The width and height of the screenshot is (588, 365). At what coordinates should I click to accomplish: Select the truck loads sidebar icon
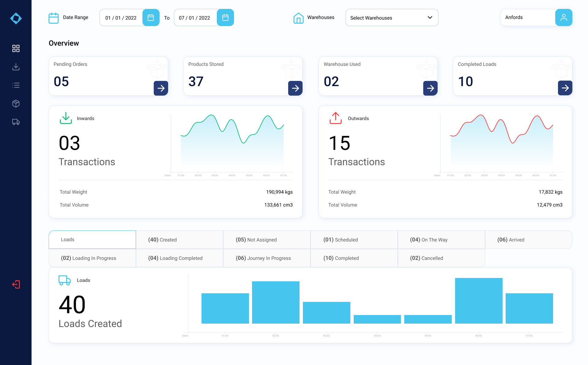point(16,122)
